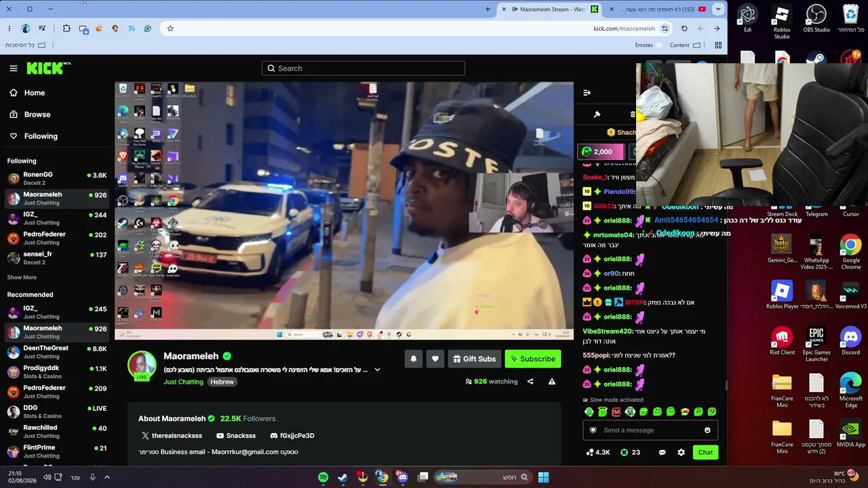Click Maorameleh's live avatar
This screenshot has height=488, width=868.
tap(142, 366)
